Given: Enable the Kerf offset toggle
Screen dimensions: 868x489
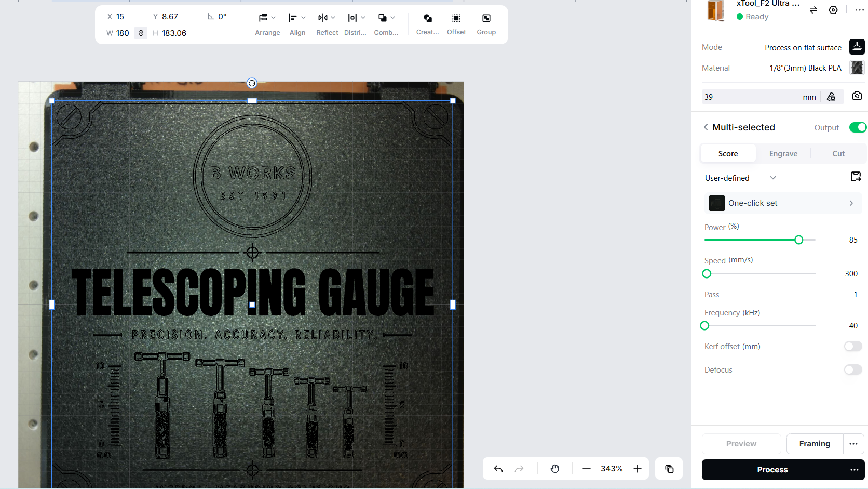Looking at the screenshot, I should tap(853, 346).
